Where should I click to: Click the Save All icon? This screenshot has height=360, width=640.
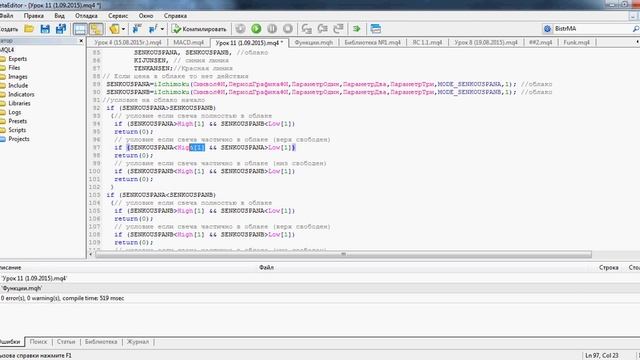click(x=61, y=29)
